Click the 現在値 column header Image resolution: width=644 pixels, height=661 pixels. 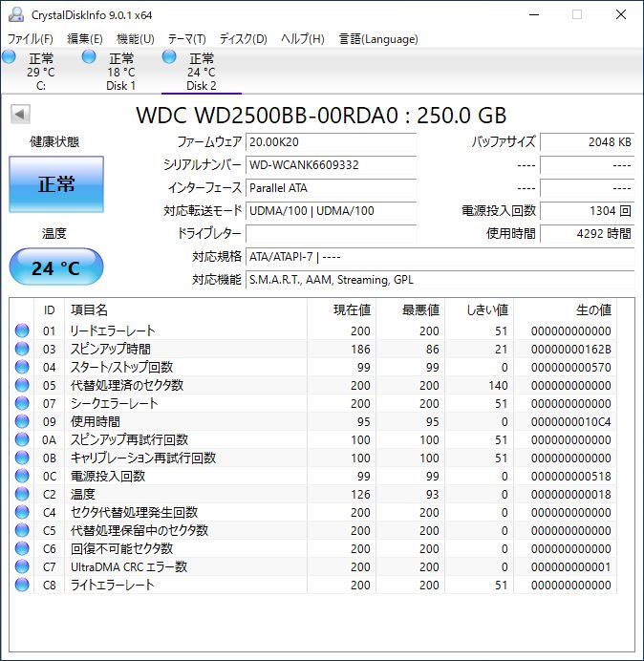pyautogui.click(x=342, y=310)
